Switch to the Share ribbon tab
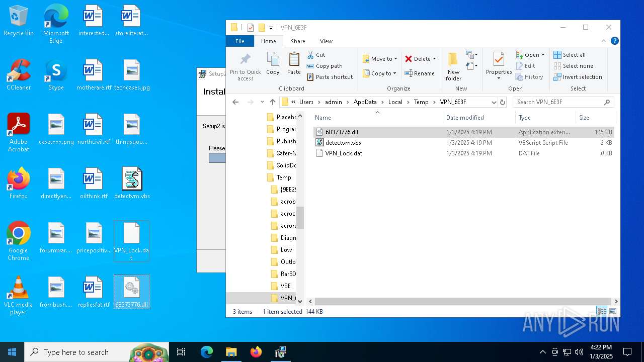Image resolution: width=644 pixels, height=362 pixels. point(298,41)
